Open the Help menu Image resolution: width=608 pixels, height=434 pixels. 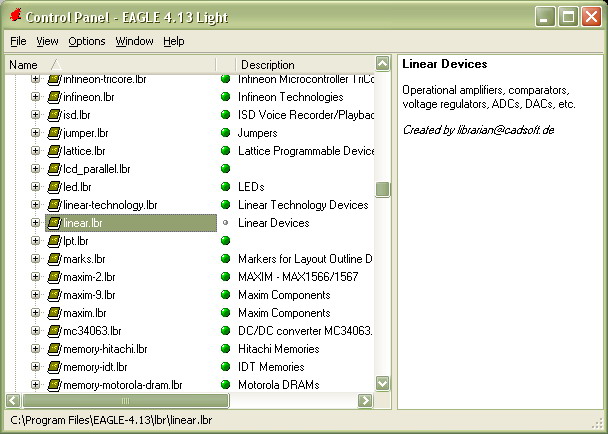coord(174,41)
